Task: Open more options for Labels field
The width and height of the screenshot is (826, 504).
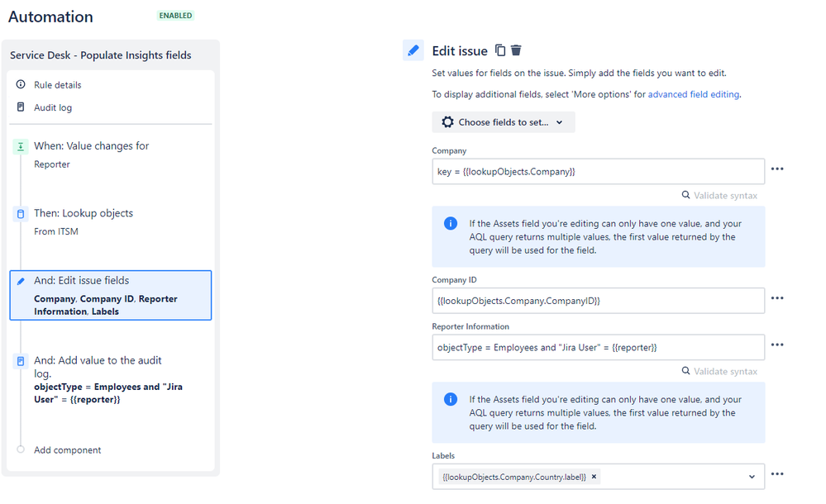Action: point(777,474)
